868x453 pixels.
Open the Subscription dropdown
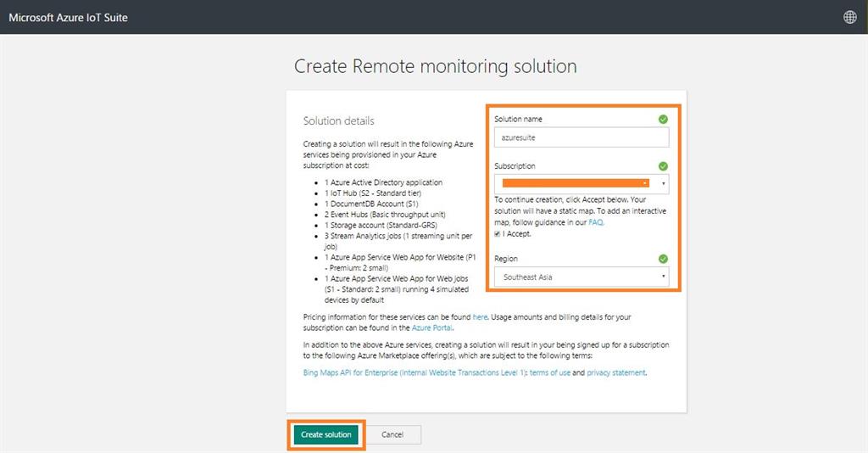coord(581,184)
